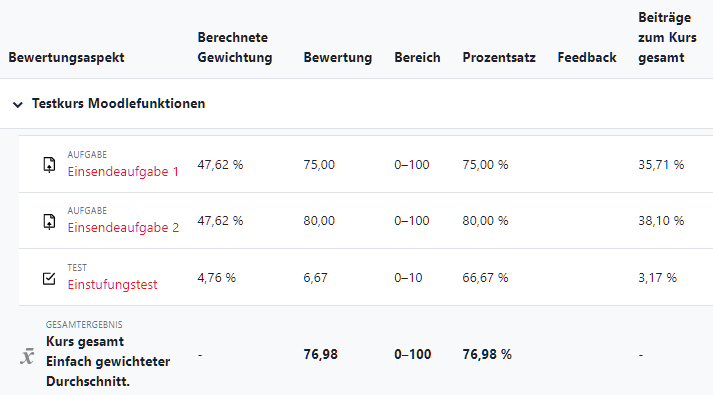Click the 35,71 % contribution for Einsendeaufgabe 1
Image resolution: width=713 pixels, height=395 pixels.
pos(661,165)
